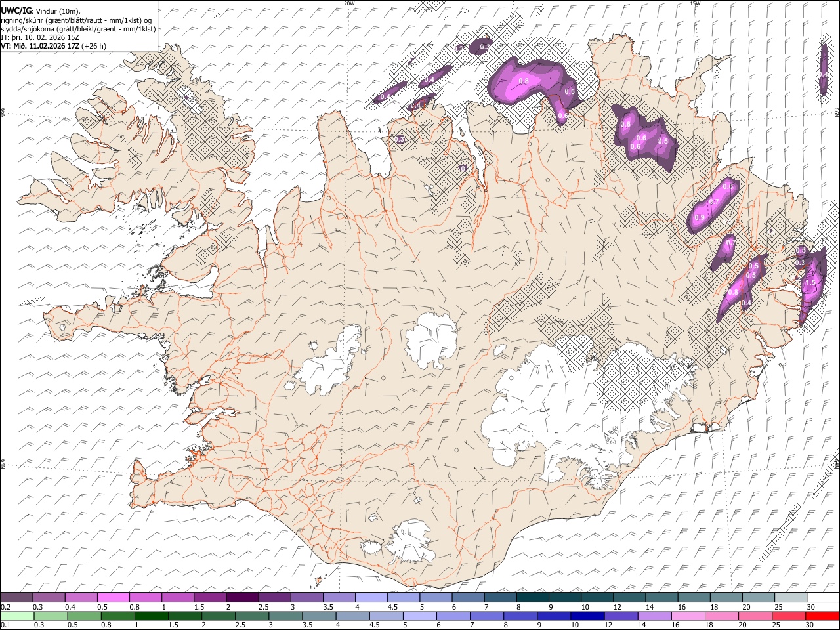
Task: Click the 'rigning/skúrir (grænt/blátt/rautt' legend line
Action: 77,20
